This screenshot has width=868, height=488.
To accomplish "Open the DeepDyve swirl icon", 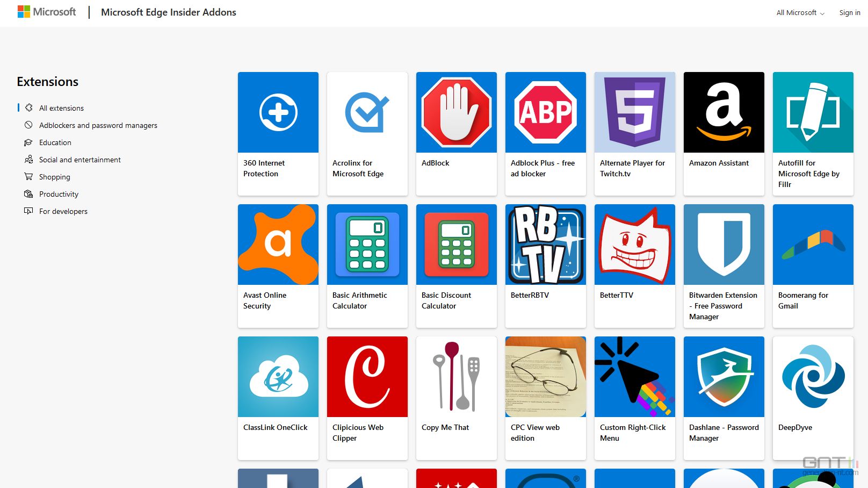I will point(813,377).
